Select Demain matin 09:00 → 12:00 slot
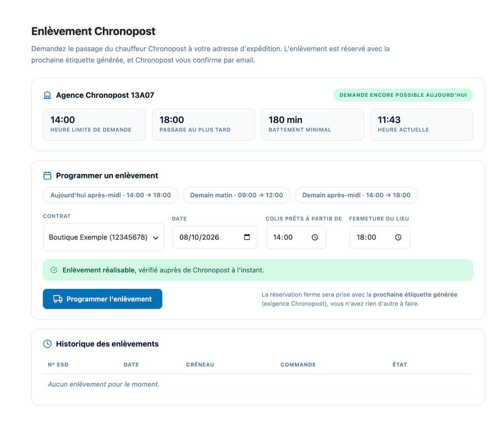Image resolution: width=504 pixels, height=432 pixels. (236, 195)
